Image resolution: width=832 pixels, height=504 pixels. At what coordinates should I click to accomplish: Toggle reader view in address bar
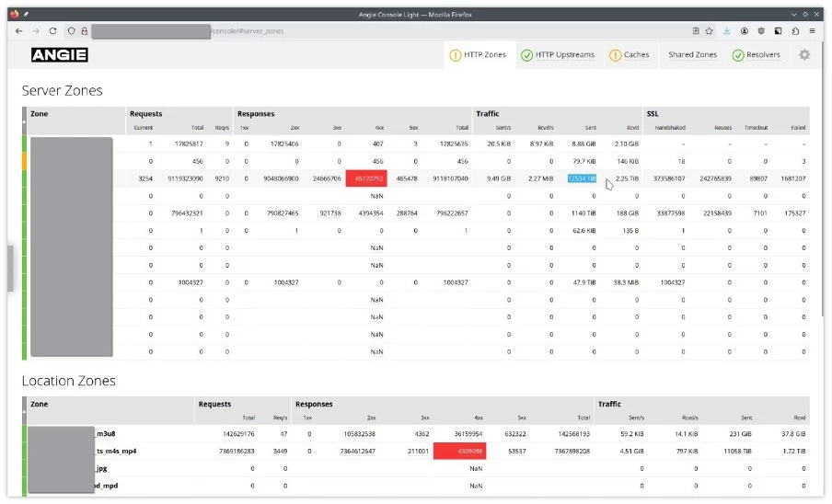(x=695, y=30)
